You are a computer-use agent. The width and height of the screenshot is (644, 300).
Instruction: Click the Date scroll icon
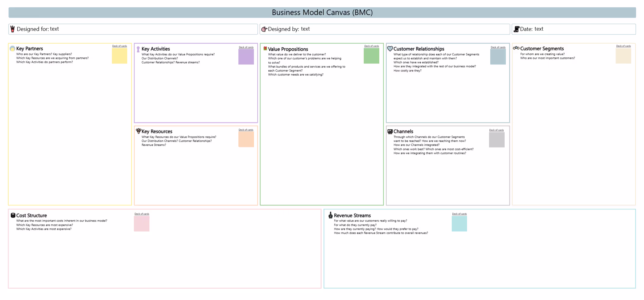tap(517, 29)
